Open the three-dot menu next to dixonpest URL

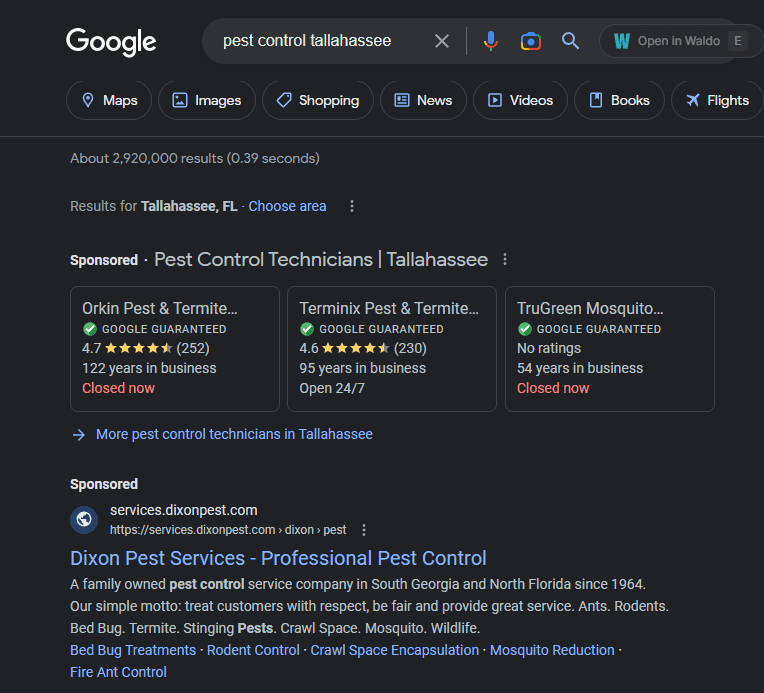(x=364, y=530)
